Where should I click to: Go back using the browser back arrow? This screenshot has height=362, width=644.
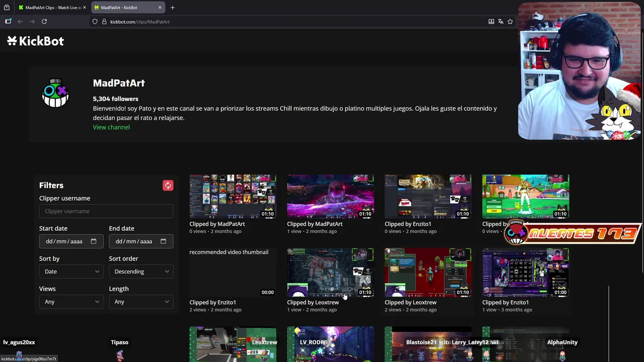point(20,22)
